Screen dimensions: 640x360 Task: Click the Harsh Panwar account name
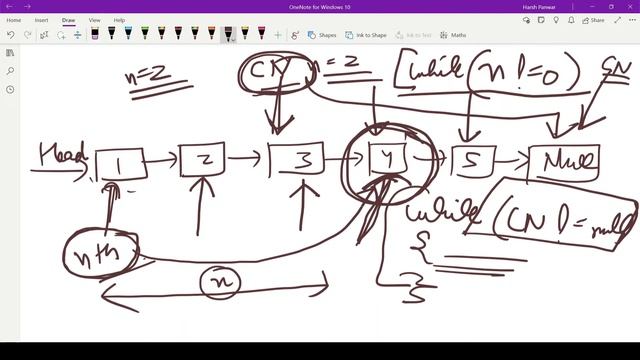(x=539, y=7)
